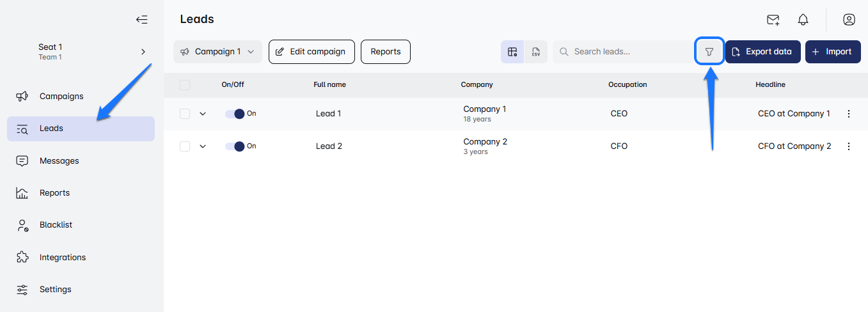Switch to the table columns view icon
The image size is (868, 312).
point(512,52)
